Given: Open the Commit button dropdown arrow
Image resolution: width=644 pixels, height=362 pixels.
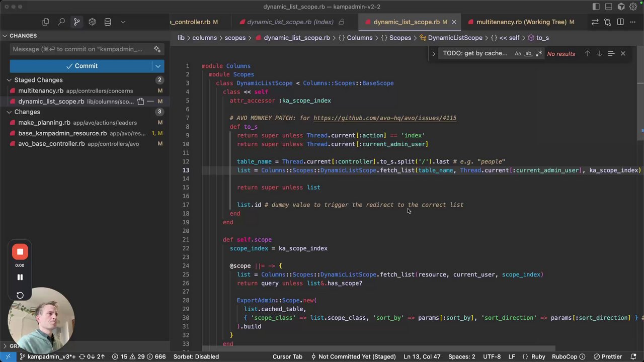Looking at the screenshot, I should [158, 66].
